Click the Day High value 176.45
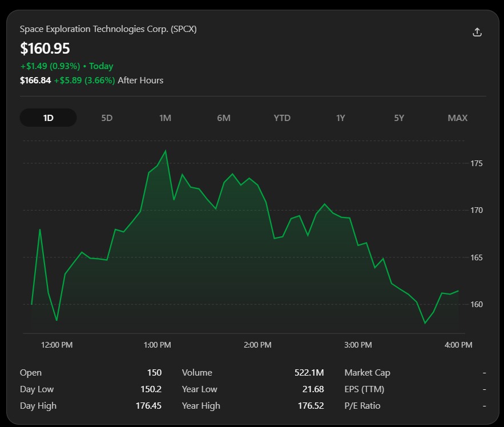The height and width of the screenshot is (427, 504). 148,405
